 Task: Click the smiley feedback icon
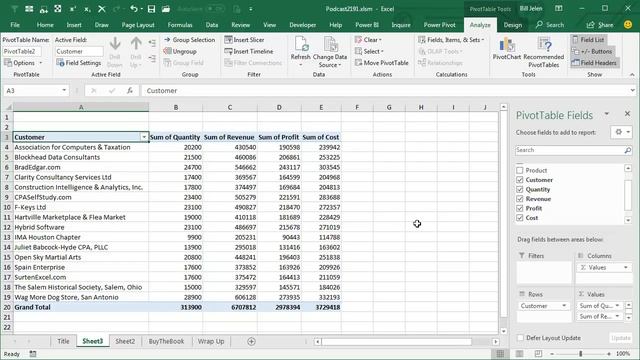628,25
